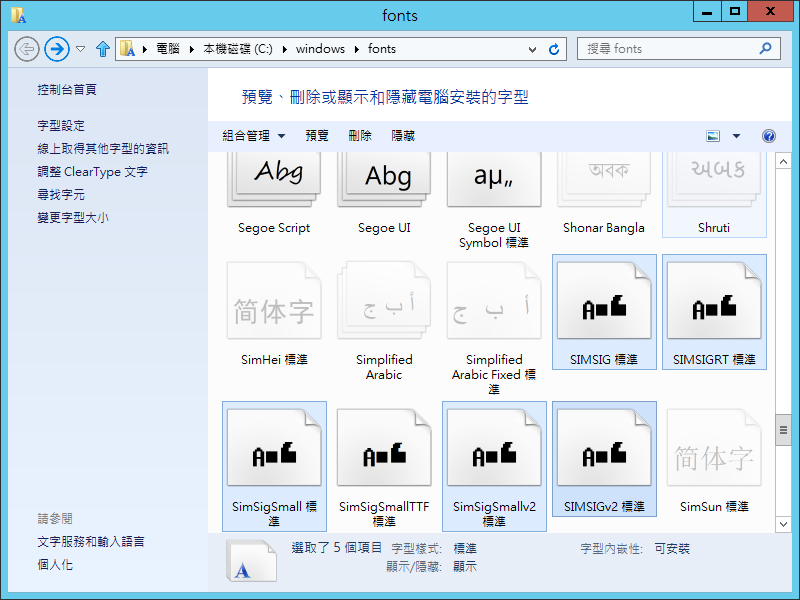Expand the root breadcrumb arrow
Screen dimensions: 800x600
click(145, 49)
